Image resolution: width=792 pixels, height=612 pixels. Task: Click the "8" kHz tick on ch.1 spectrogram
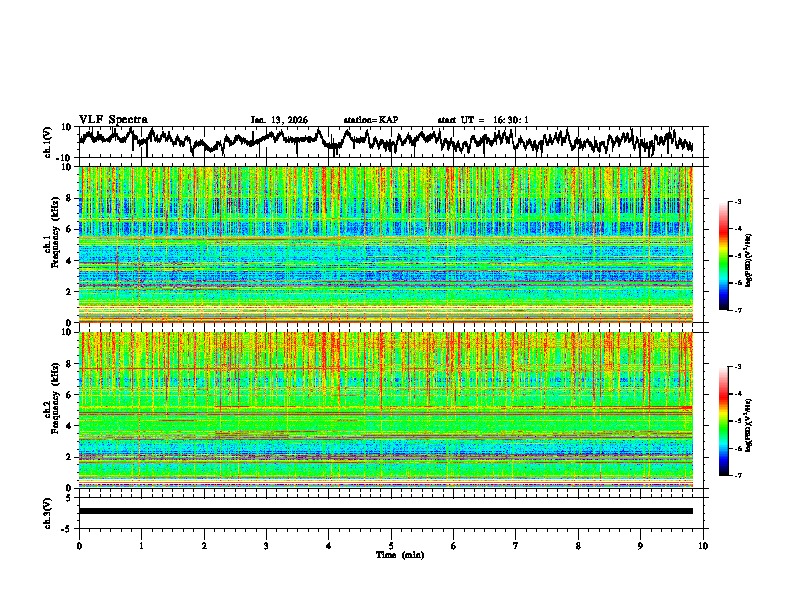click(70, 198)
